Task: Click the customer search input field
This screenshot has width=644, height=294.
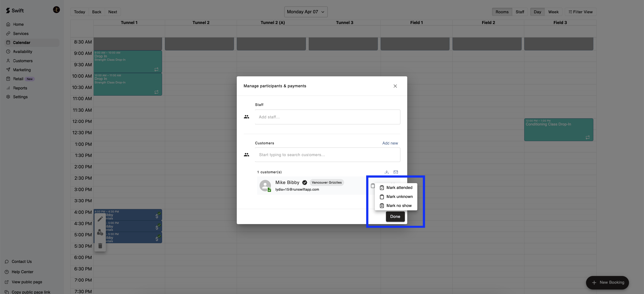Action: [x=327, y=155]
